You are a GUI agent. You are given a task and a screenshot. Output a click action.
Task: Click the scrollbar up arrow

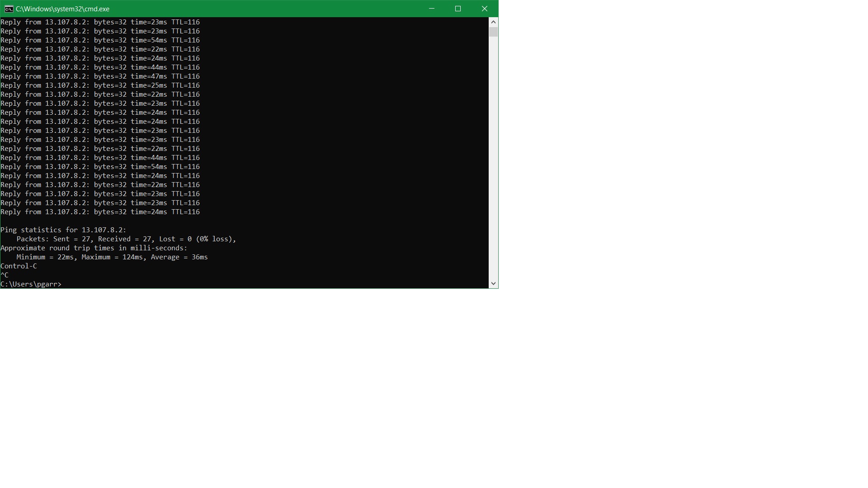point(493,22)
